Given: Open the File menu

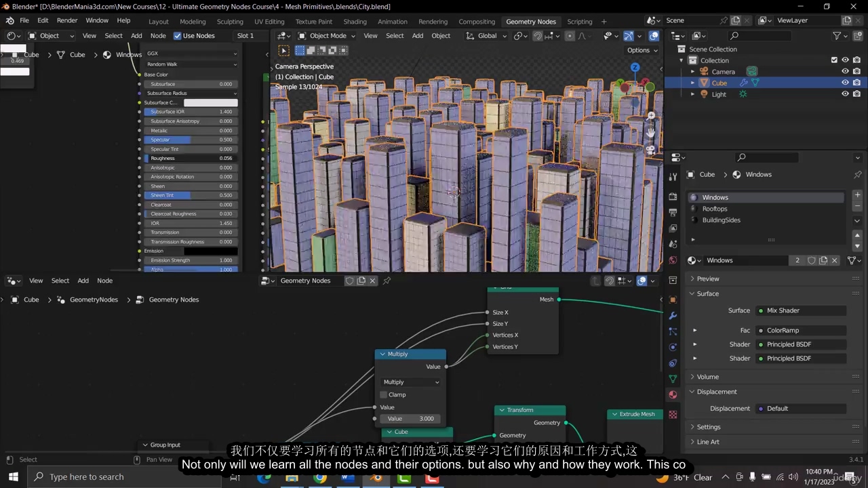Looking at the screenshot, I should click(24, 20).
